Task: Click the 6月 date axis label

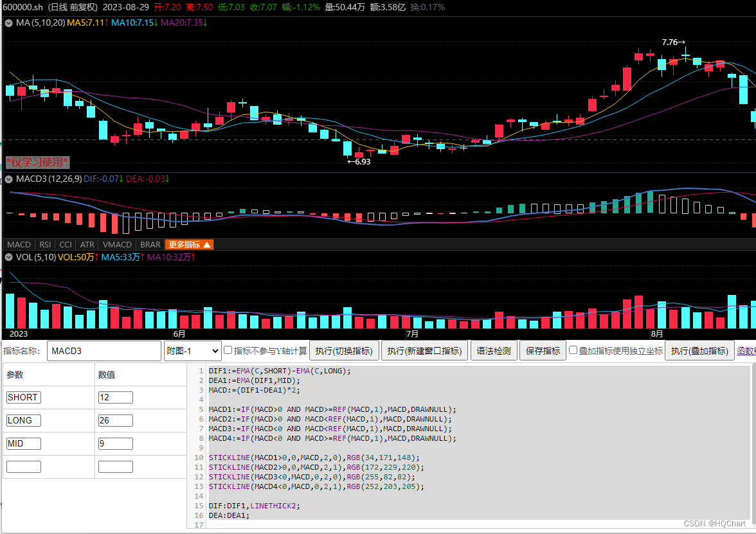Action: coord(179,334)
